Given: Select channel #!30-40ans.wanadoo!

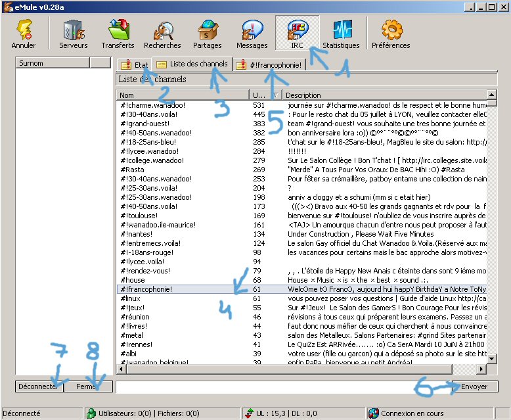Looking at the screenshot, I should pos(301,179).
